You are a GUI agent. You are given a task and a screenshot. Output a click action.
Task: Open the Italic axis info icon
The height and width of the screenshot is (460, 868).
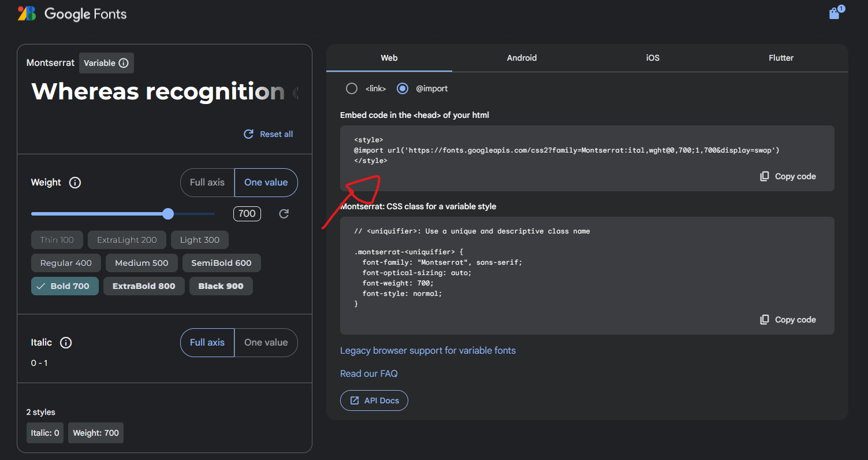66,343
